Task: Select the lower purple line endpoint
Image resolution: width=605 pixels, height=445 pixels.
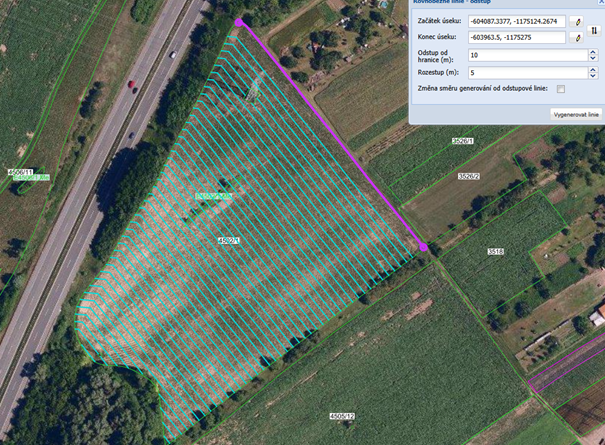Action: coord(423,247)
